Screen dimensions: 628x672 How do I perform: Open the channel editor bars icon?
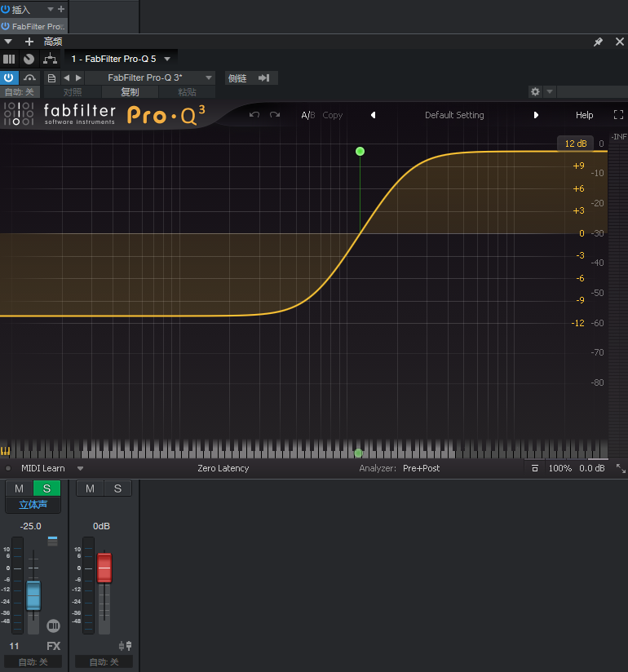pos(9,59)
